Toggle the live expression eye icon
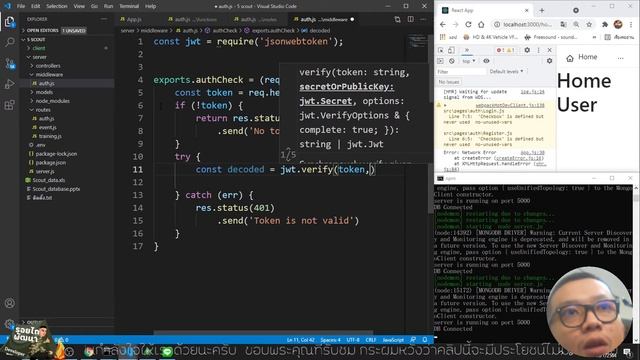 [486, 61]
